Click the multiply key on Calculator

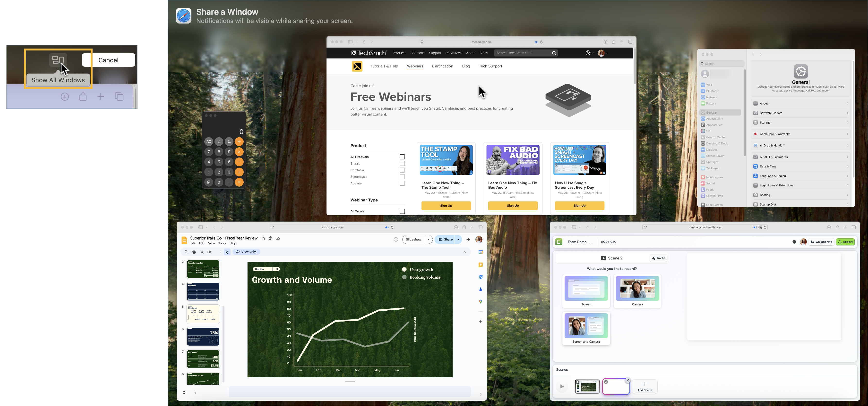(x=239, y=152)
